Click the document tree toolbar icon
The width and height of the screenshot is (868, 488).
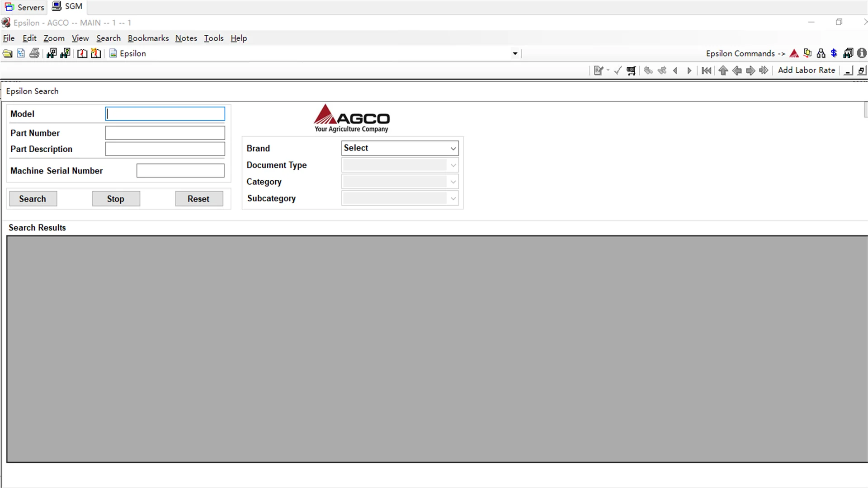point(21,53)
